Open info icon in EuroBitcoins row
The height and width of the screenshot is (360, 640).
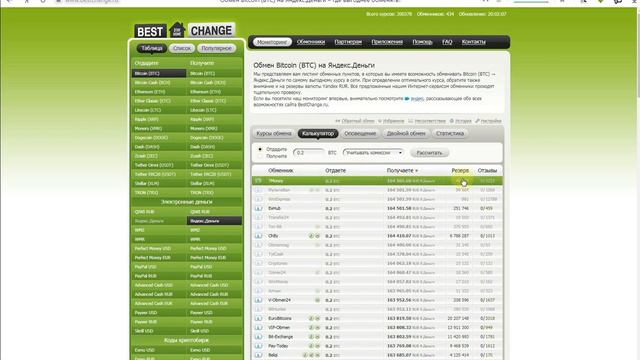click(258, 318)
